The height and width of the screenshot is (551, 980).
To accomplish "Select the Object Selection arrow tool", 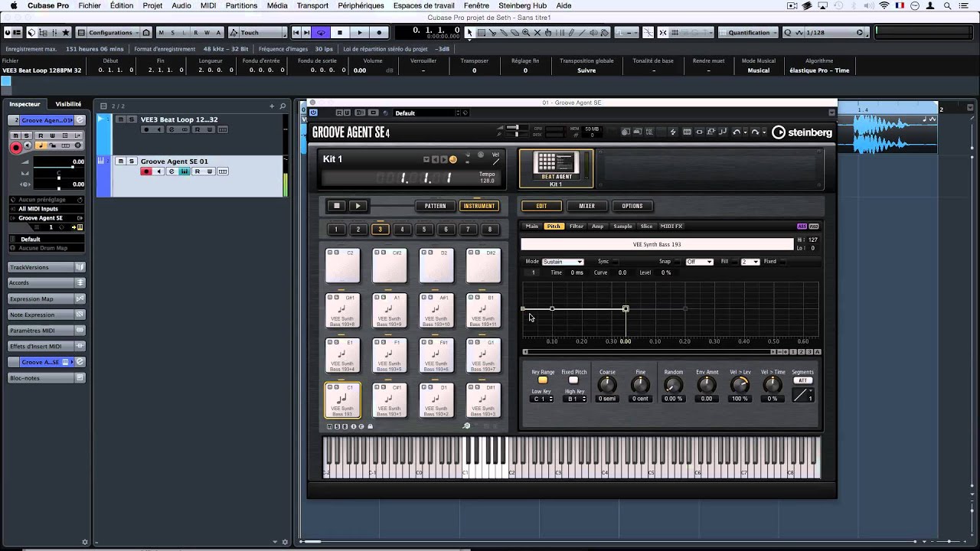I will (469, 32).
